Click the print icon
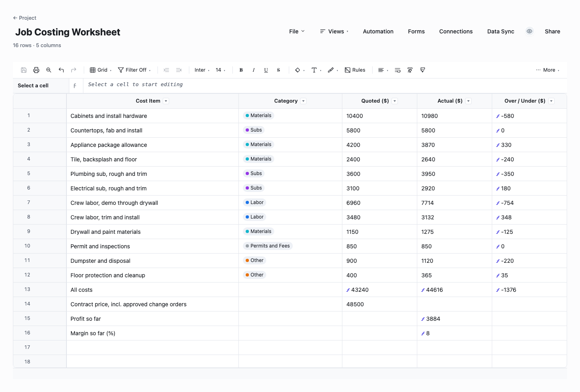Image resolution: width=580 pixels, height=392 pixels. click(36, 70)
